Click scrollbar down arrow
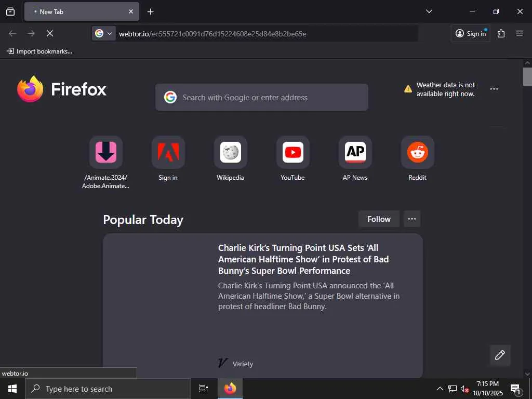This screenshot has width=532, height=399. point(527,374)
